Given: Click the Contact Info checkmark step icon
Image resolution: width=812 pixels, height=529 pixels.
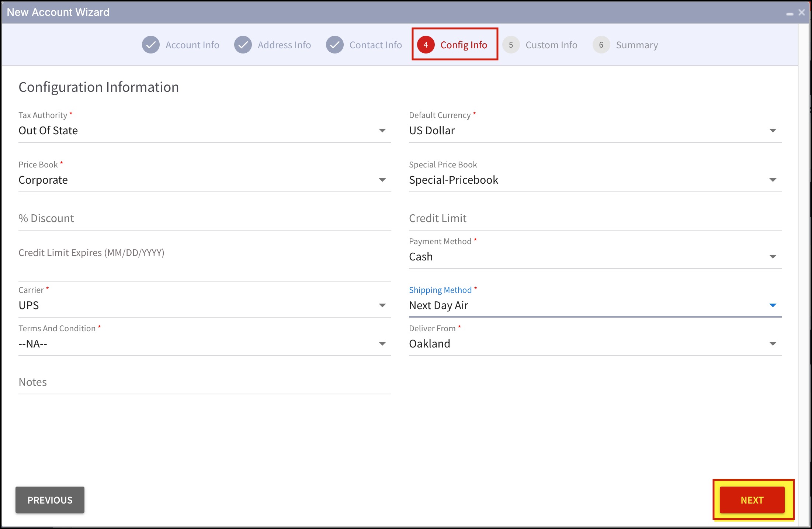Looking at the screenshot, I should (x=335, y=45).
